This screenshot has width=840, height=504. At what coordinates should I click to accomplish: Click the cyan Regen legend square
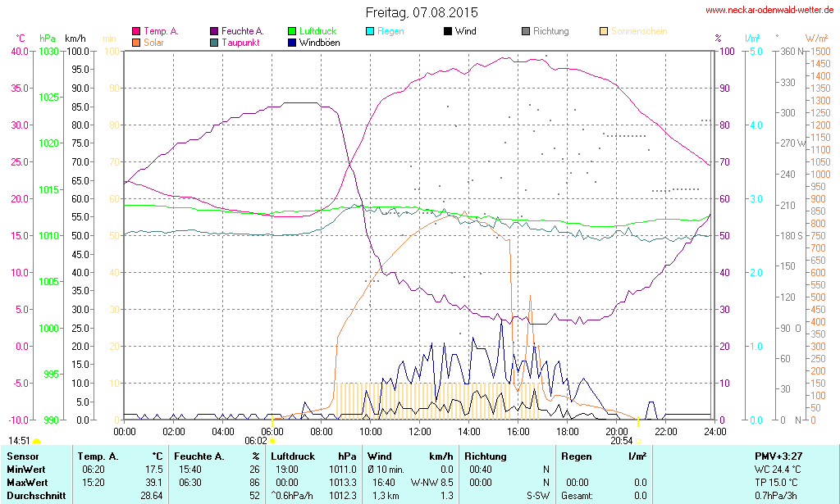point(369,31)
